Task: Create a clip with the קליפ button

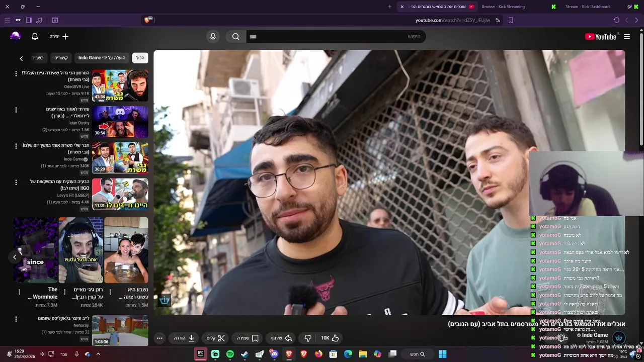Action: (216, 338)
